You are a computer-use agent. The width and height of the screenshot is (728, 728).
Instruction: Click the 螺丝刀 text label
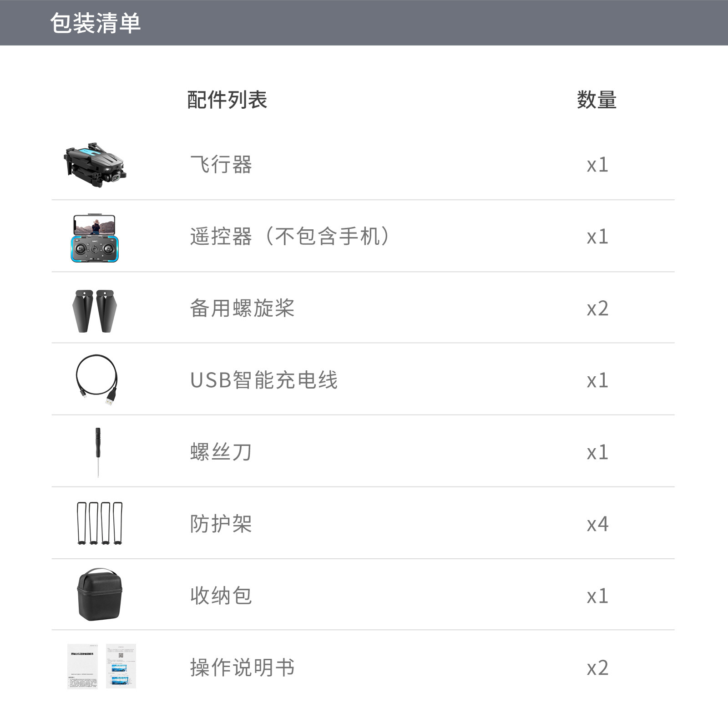tap(221, 452)
